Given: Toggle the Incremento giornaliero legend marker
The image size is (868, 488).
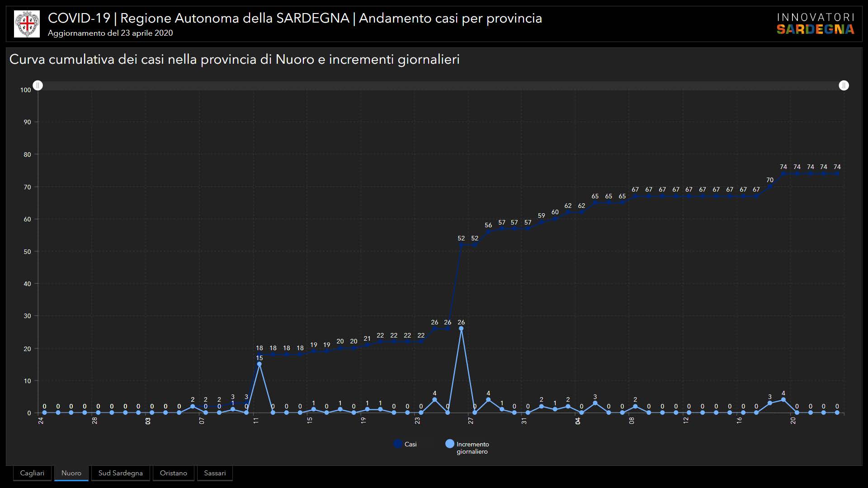Looking at the screenshot, I should (449, 444).
